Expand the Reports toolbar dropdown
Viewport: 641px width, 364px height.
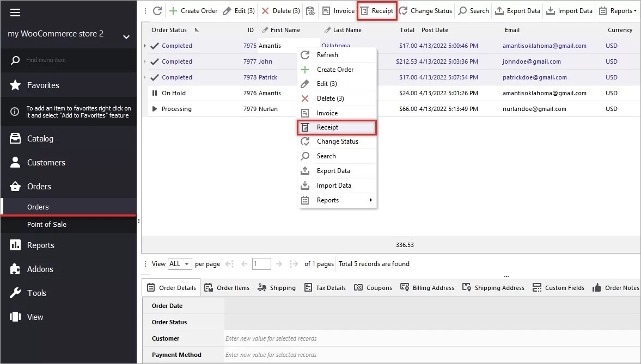(618, 11)
